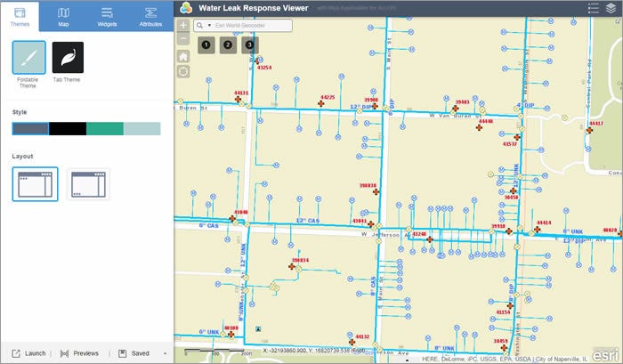Viewport: 623px width, 364px height.
Task: Switch to the Widgets tab
Action: pyautogui.click(x=107, y=17)
